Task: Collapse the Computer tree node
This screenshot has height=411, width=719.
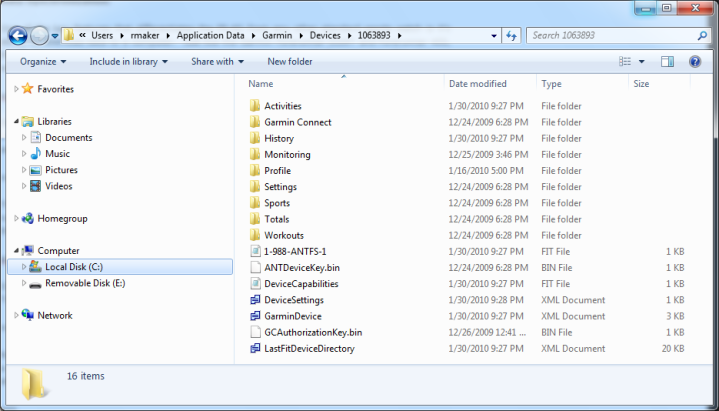Action: click(16, 251)
